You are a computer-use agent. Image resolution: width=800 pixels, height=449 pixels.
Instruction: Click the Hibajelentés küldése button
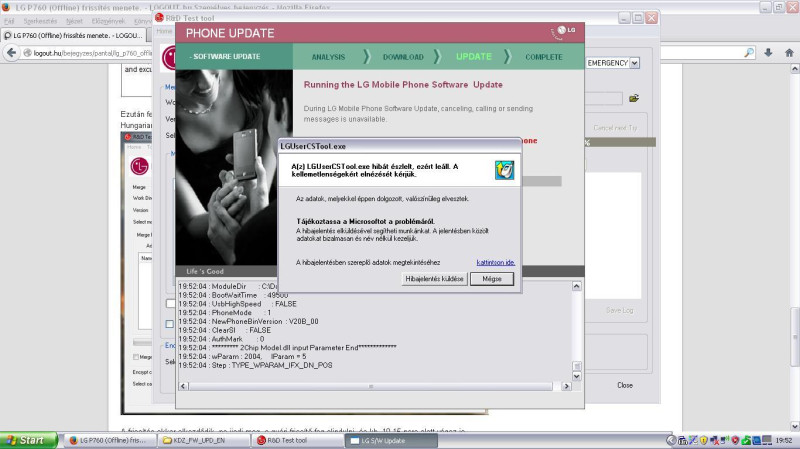tap(434, 279)
